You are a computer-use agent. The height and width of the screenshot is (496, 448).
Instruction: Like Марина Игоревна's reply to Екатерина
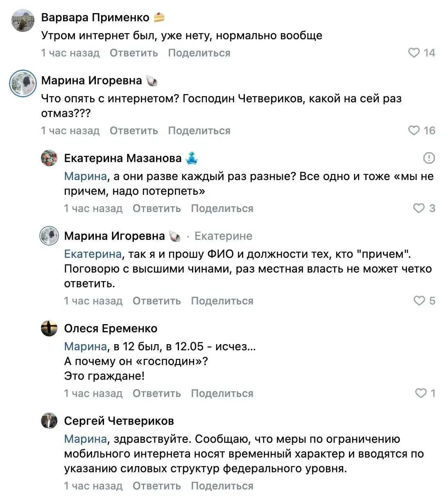click(x=419, y=301)
